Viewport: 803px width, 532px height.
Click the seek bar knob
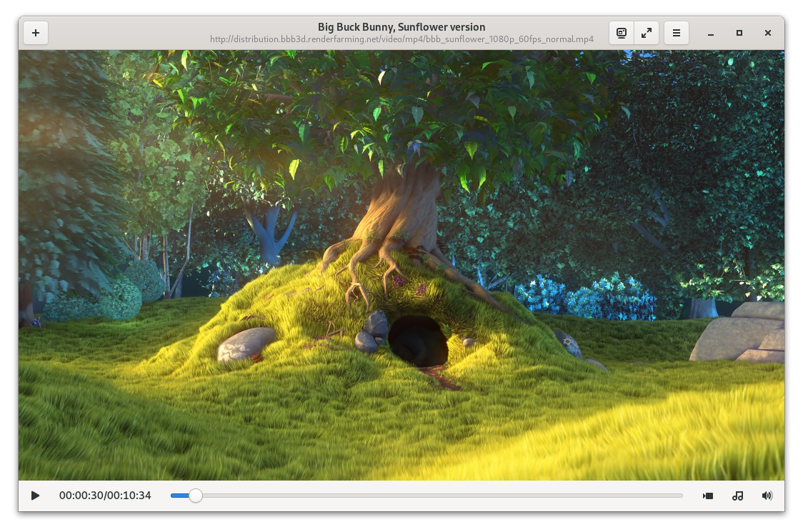tap(195, 496)
